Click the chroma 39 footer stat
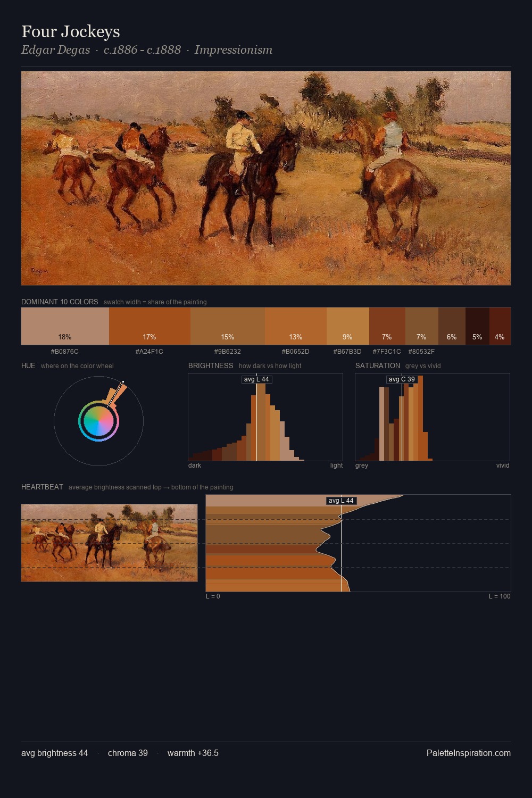This screenshot has height=798, width=532. coord(128,753)
